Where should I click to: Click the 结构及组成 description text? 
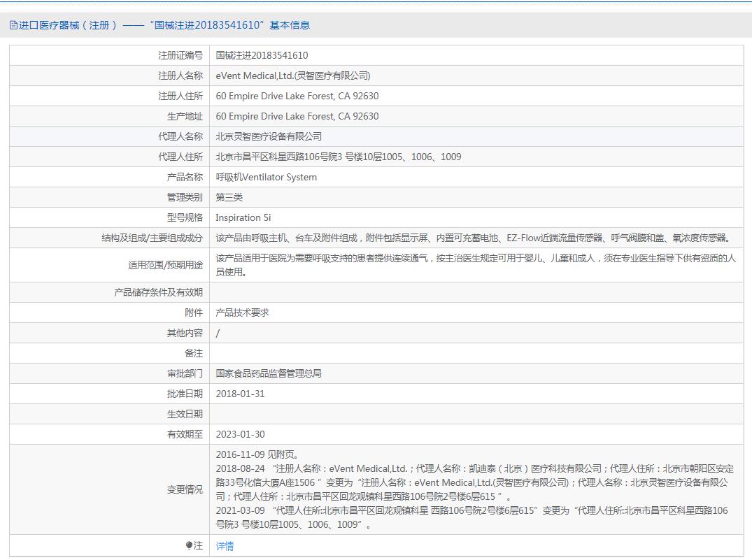point(472,238)
